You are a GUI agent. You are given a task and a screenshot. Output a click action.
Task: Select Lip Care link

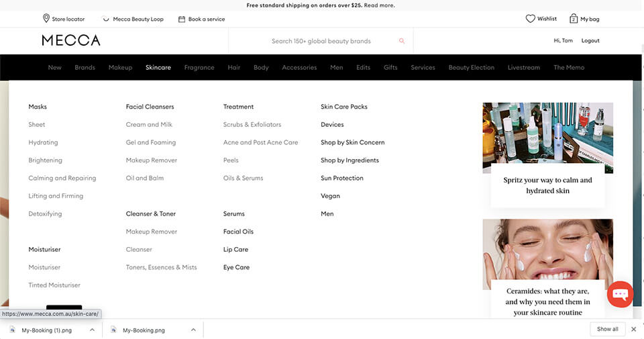point(235,250)
